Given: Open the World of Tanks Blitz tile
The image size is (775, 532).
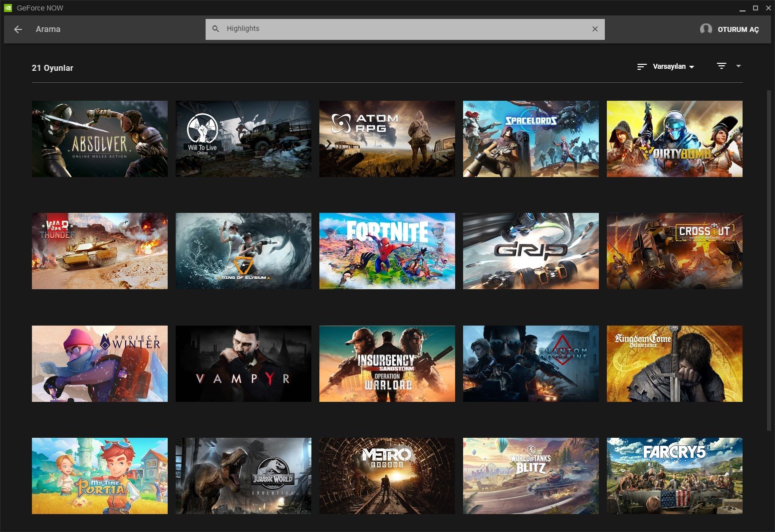Looking at the screenshot, I should 531,476.
